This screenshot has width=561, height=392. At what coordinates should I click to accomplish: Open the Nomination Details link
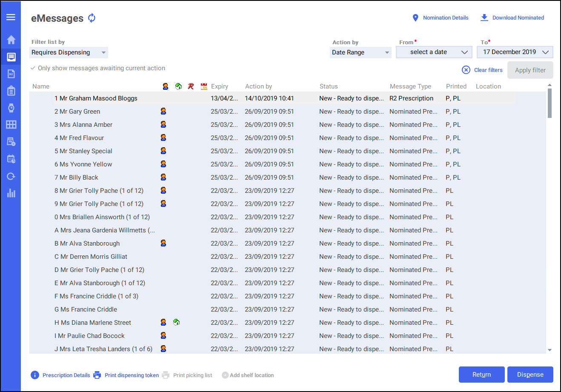pyautogui.click(x=445, y=18)
